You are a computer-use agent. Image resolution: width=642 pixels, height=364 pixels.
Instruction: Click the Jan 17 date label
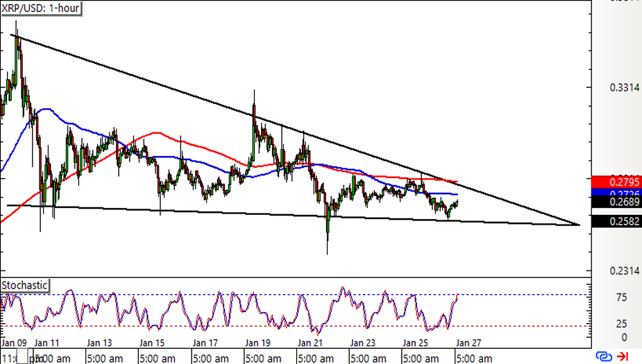click(x=205, y=343)
